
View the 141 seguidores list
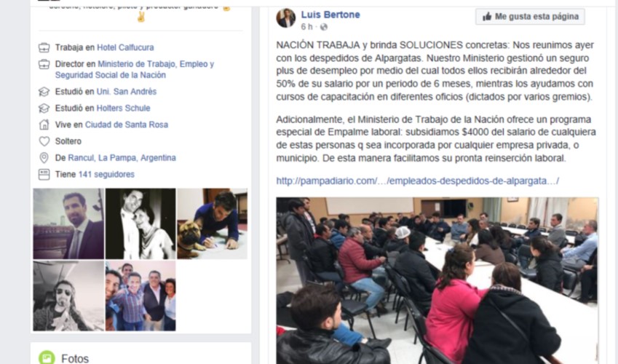[x=106, y=174]
